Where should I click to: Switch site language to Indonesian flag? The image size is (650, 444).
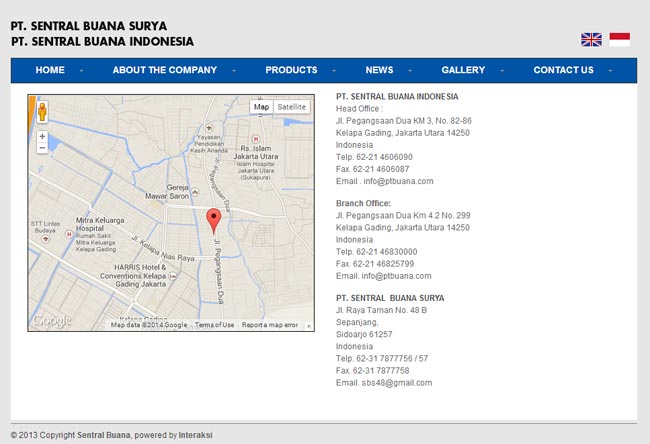[x=620, y=40]
